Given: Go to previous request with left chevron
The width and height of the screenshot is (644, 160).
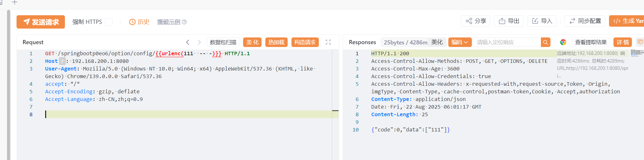Looking at the screenshot, I should pyautogui.click(x=188, y=42).
